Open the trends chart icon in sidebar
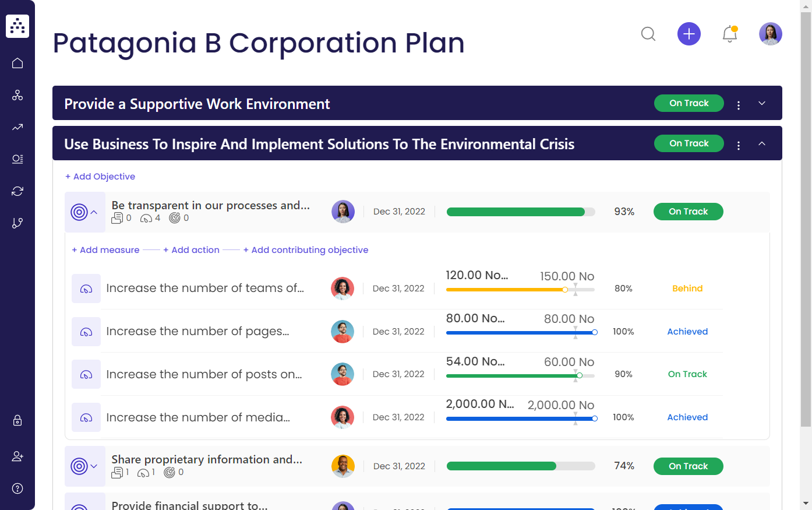 (x=17, y=126)
